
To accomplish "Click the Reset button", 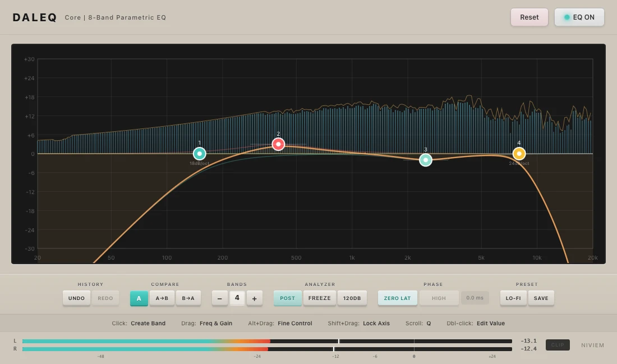I will coord(529,17).
